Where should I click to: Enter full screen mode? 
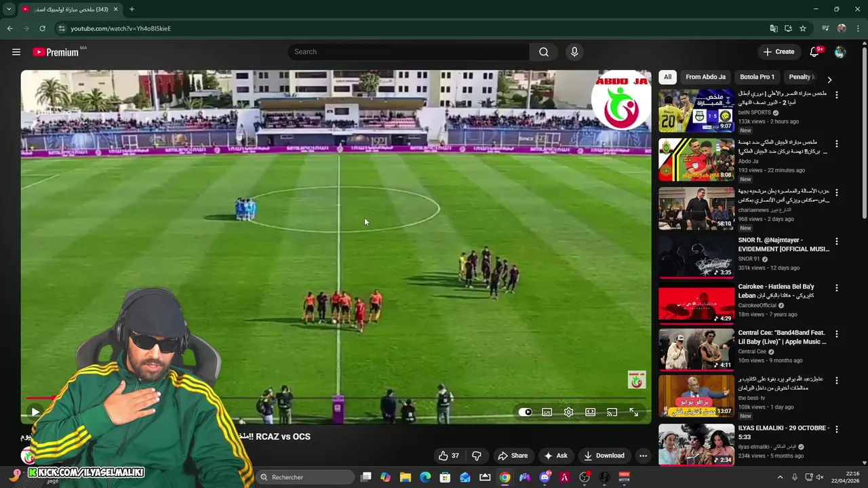pos(633,412)
